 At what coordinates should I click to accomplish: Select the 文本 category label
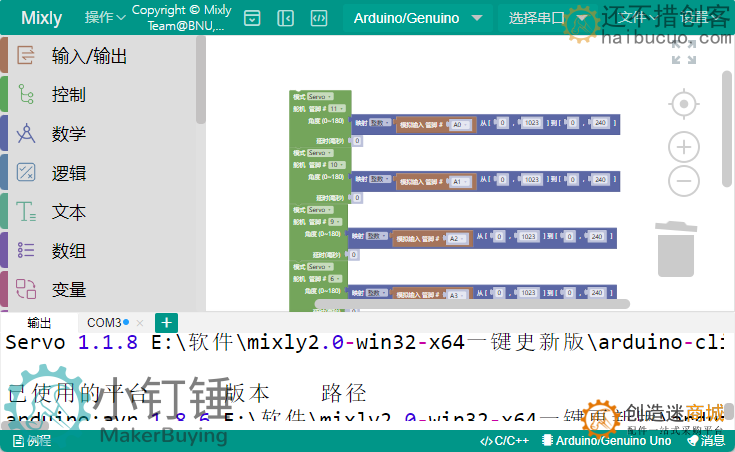69,212
